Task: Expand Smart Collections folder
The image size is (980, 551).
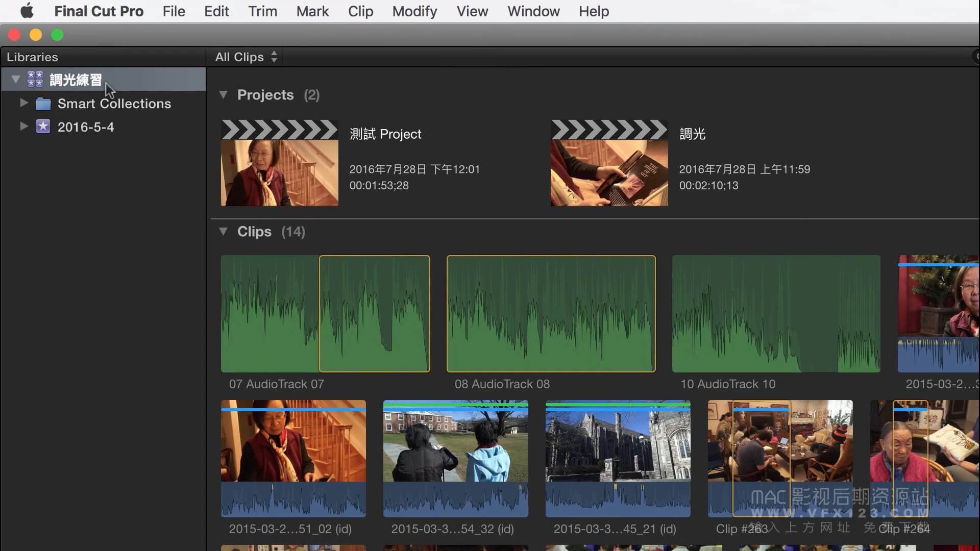Action: click(x=23, y=103)
